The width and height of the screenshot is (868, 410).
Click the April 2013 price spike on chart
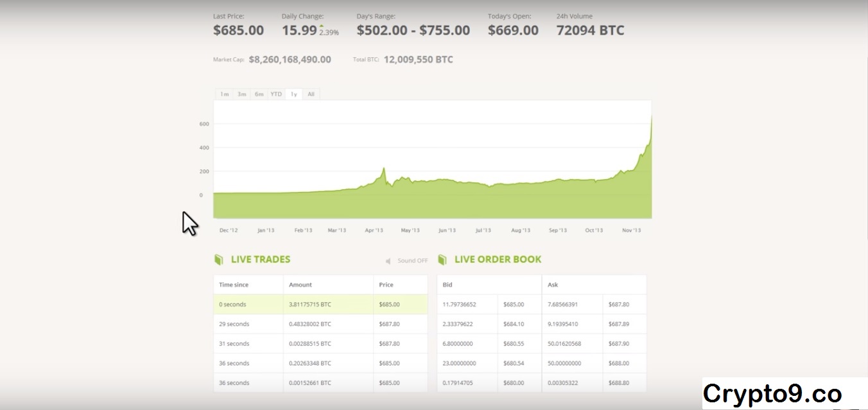pos(384,169)
